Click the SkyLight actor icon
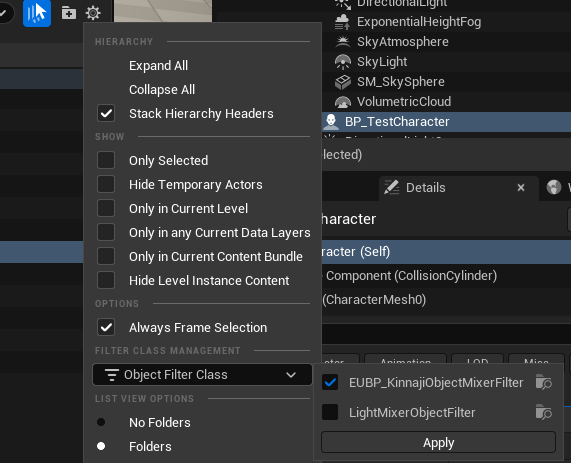Image resolution: width=571 pixels, height=463 pixels. click(342, 62)
